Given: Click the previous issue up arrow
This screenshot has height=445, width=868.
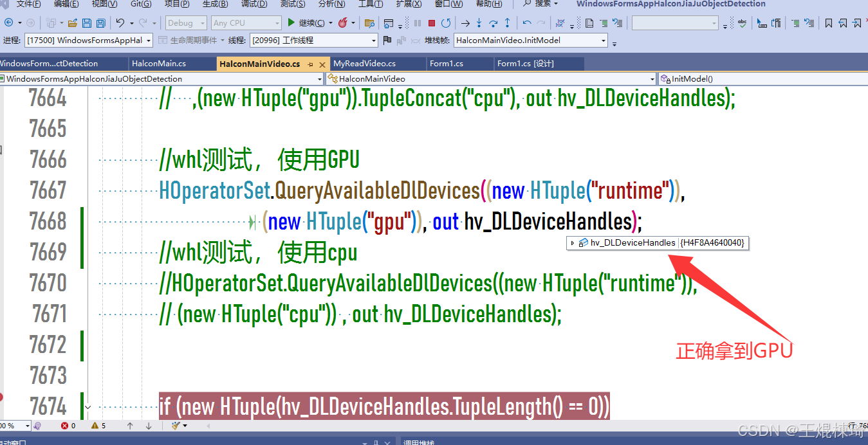Looking at the screenshot, I should [130, 426].
